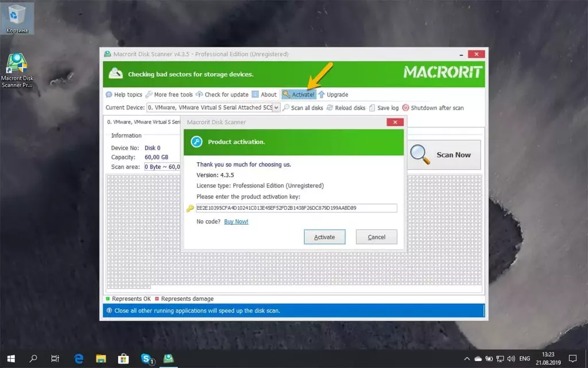Select the Product activation header icon
This screenshot has width=588, height=368.
(196, 142)
